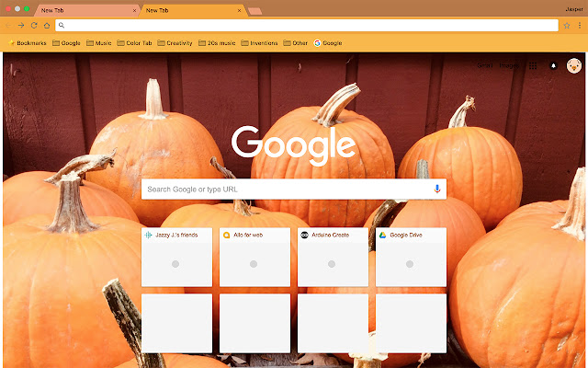Click the magnifier icon in the address bar

click(62, 25)
